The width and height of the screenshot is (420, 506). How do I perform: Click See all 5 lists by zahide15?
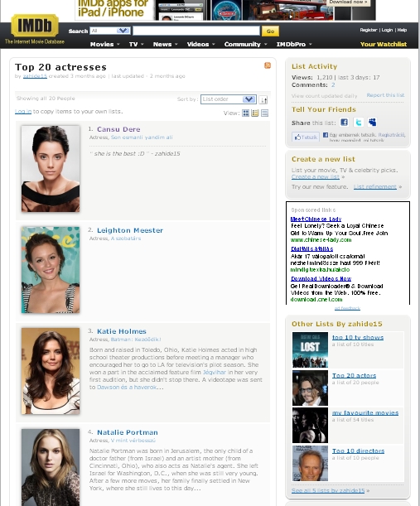pyautogui.click(x=328, y=490)
